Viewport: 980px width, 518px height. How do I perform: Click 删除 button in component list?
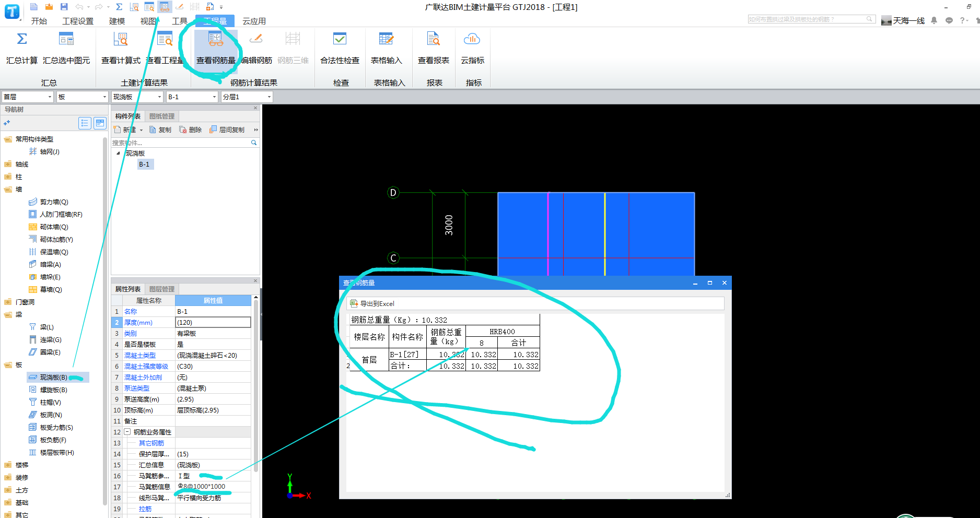click(x=191, y=130)
